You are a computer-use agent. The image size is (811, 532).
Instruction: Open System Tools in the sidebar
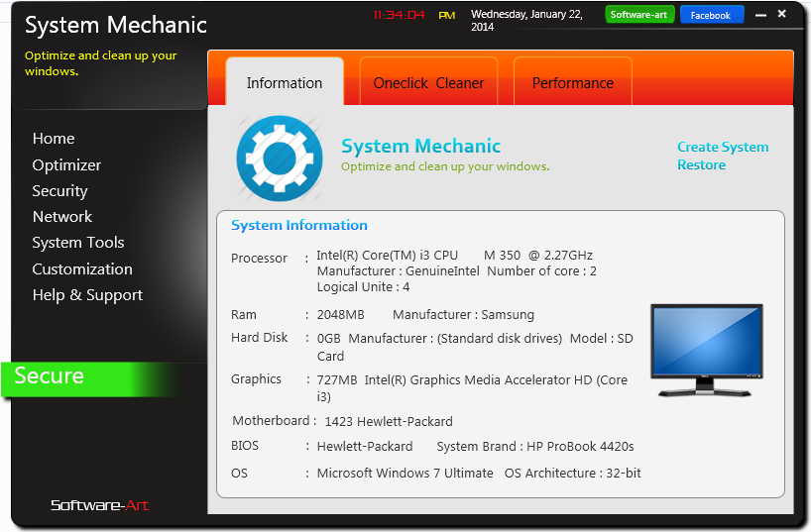pyautogui.click(x=78, y=243)
